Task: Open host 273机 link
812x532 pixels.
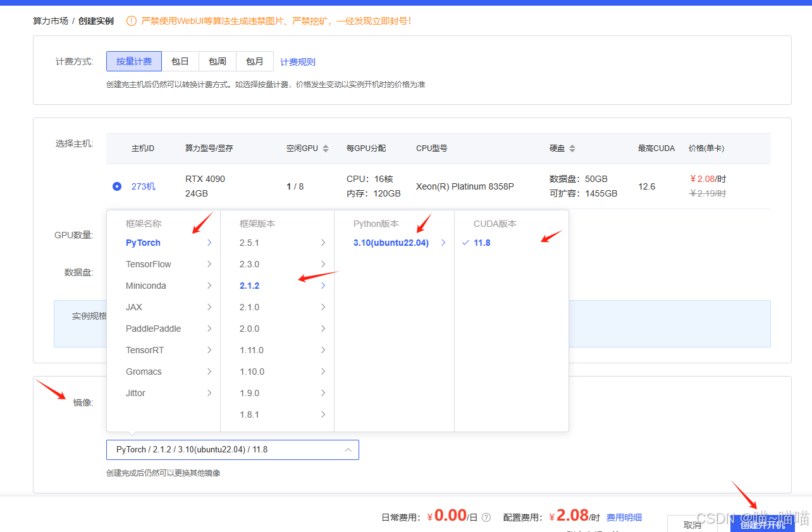Action: 144,186
